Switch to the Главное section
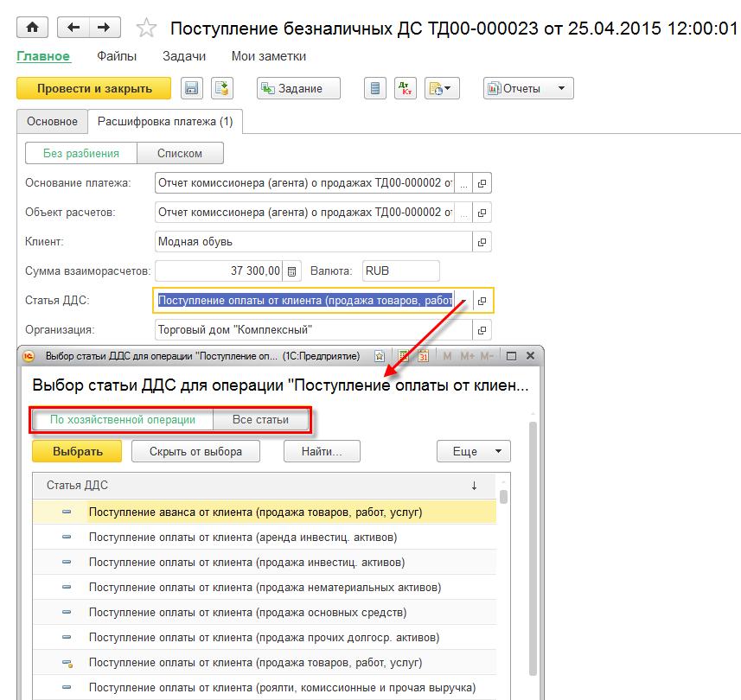This screenshot has width=741, height=700. tap(43, 56)
